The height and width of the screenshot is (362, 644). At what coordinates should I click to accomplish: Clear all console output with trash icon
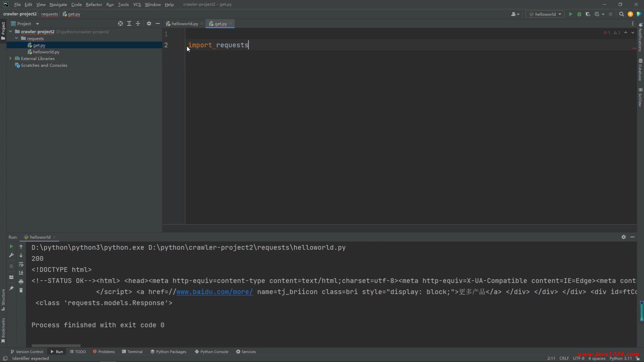(21, 290)
